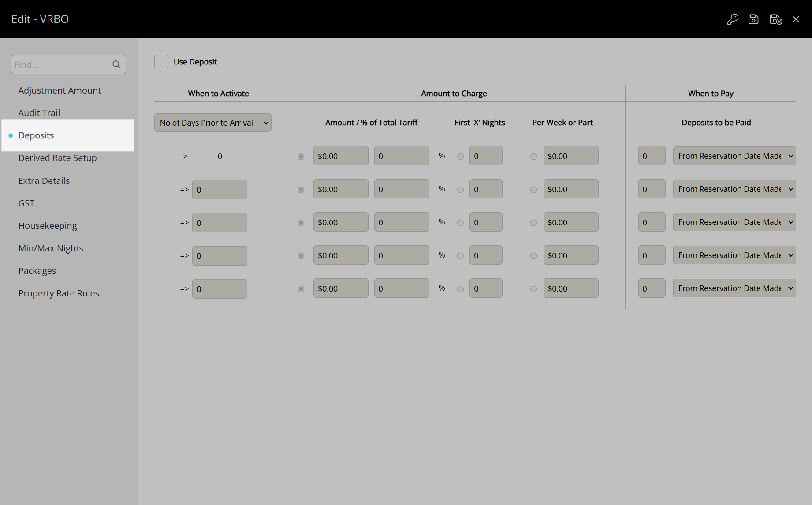
Task: Click the When to Activate heading
Action: (218, 94)
